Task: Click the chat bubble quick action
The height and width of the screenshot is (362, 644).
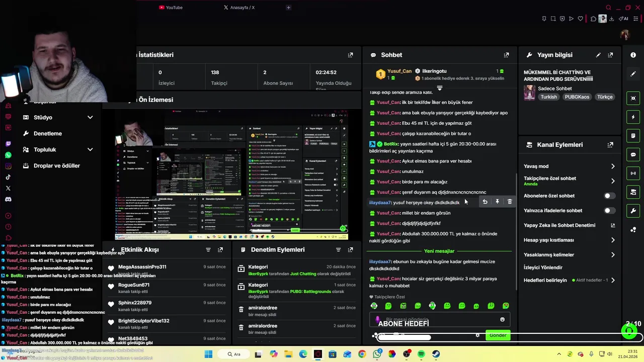Action: click(633, 155)
